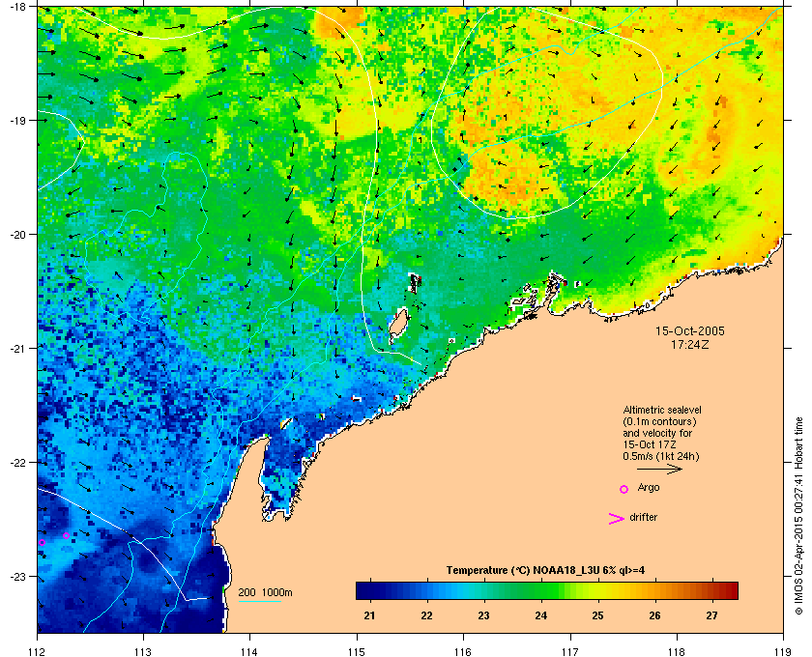Screen dimensions: 812x657
Task: Click the latitude axis label -23
Action: [16, 576]
